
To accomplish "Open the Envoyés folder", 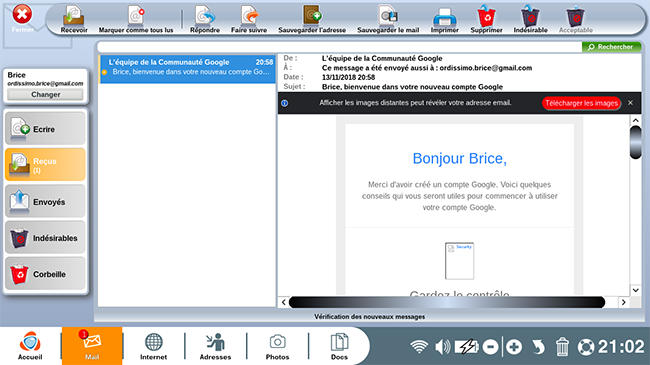I will [45, 201].
